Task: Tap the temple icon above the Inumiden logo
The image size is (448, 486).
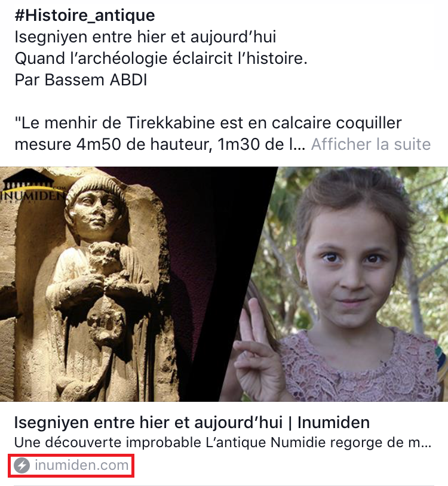Action: (29, 180)
